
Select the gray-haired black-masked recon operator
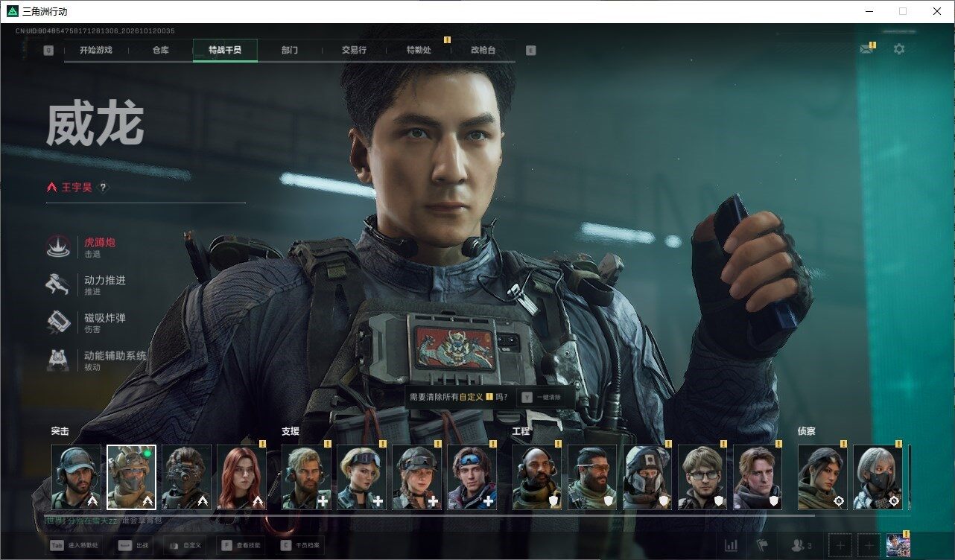click(x=878, y=477)
